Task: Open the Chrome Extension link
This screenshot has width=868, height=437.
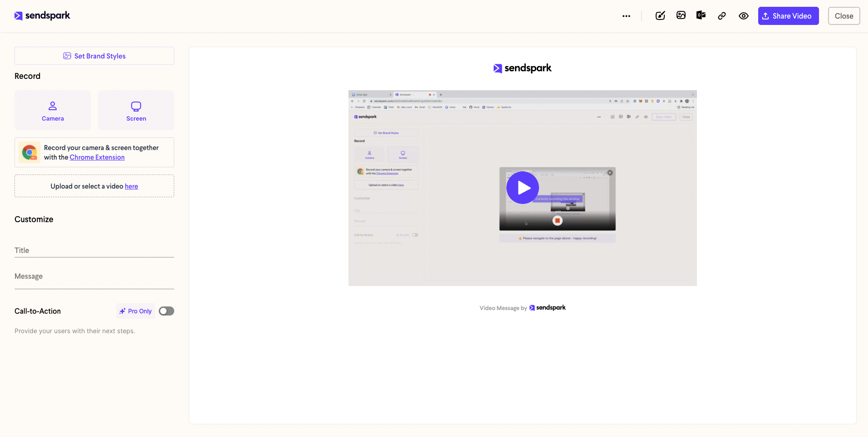Action: (x=97, y=157)
